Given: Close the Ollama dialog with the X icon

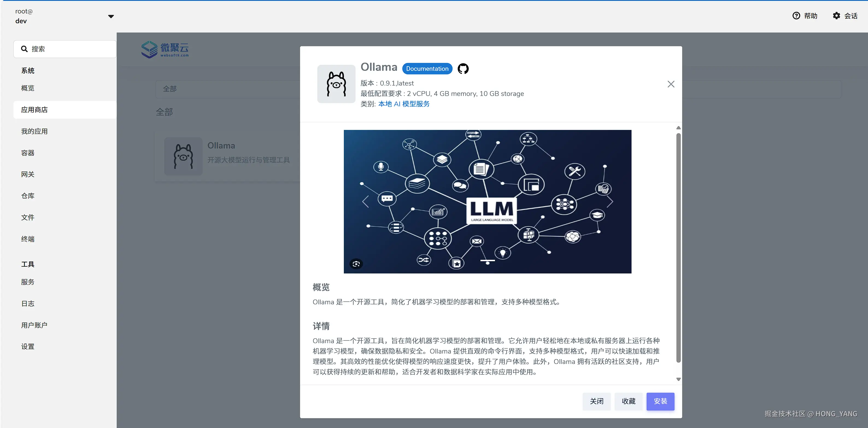Looking at the screenshot, I should 671,84.
